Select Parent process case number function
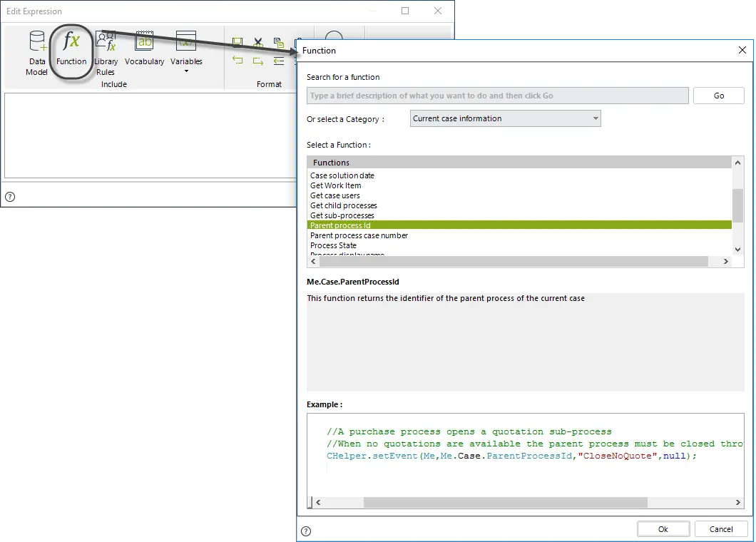Image resolution: width=756 pixels, height=542 pixels. (x=519, y=235)
